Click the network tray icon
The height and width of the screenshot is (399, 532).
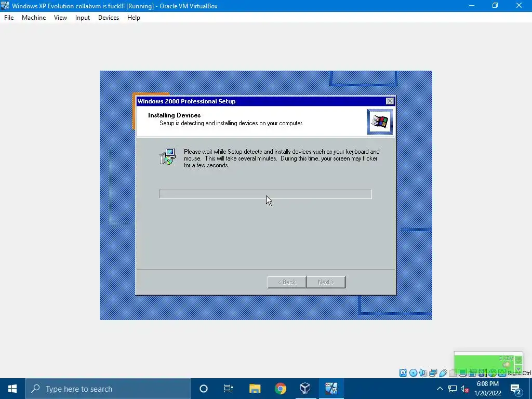pos(453,389)
